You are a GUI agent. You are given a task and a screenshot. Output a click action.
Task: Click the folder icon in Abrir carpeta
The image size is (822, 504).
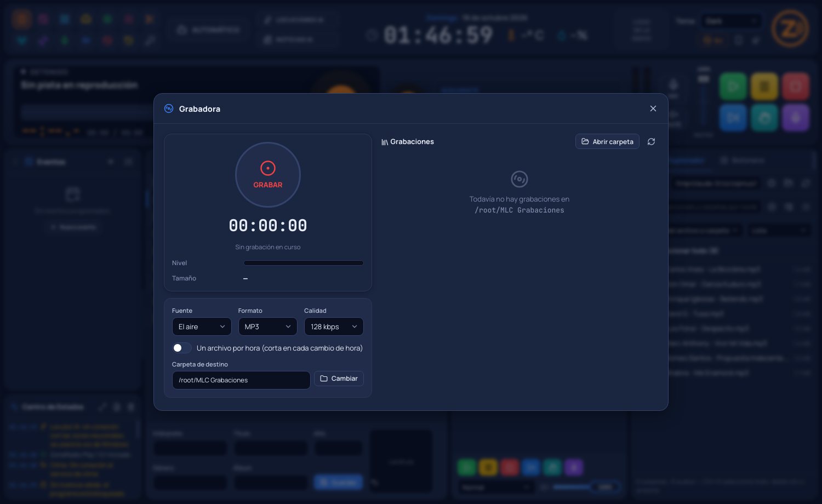(585, 141)
